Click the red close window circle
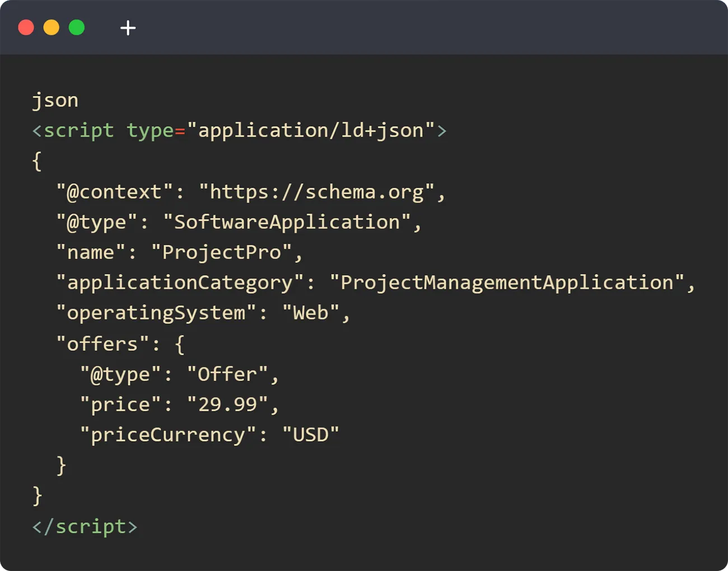Image resolution: width=728 pixels, height=571 pixels. pos(26,27)
